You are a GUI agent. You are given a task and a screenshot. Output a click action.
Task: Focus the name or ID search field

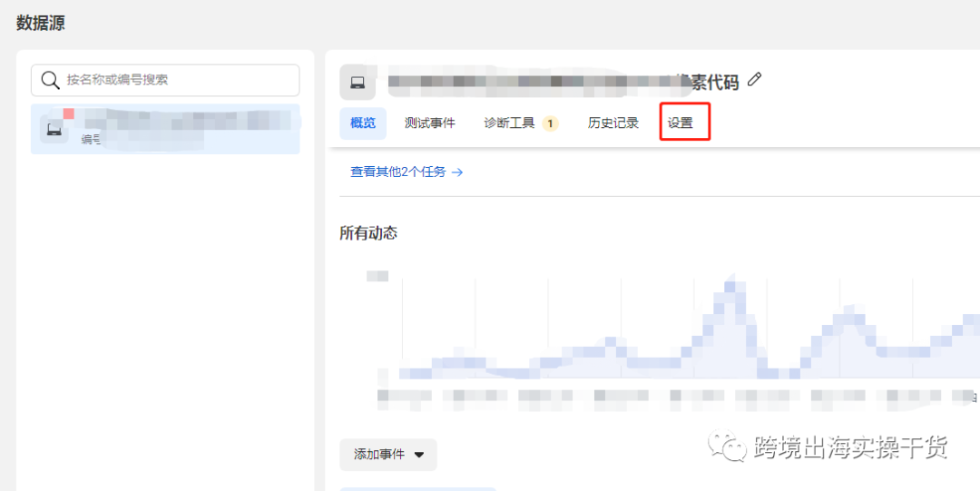click(165, 80)
